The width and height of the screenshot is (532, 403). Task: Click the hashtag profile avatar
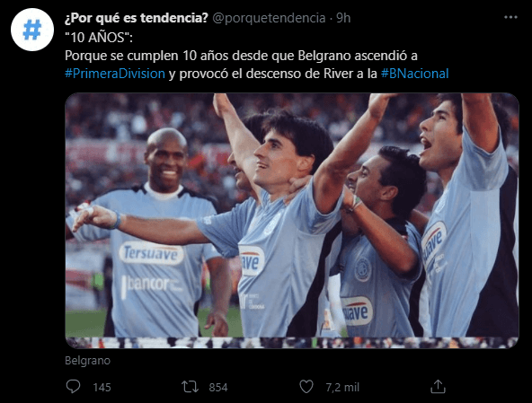(x=32, y=30)
